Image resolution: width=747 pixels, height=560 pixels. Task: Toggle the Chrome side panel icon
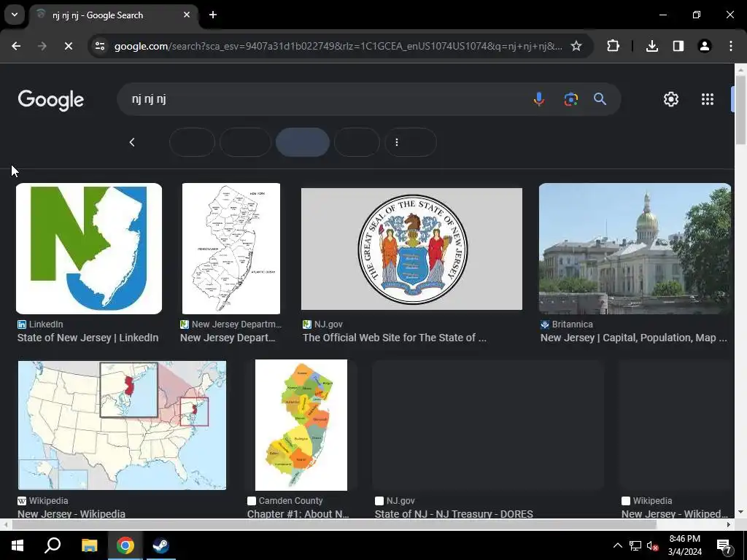coord(678,46)
